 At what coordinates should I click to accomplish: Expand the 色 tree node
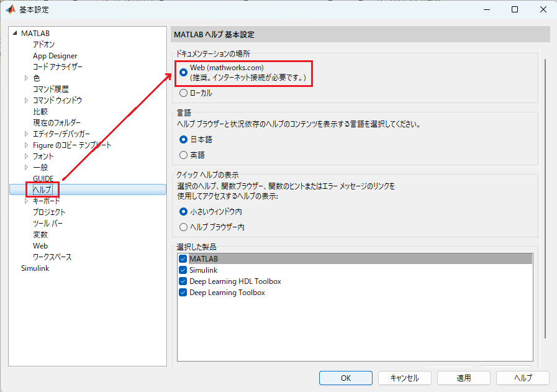pyautogui.click(x=26, y=78)
